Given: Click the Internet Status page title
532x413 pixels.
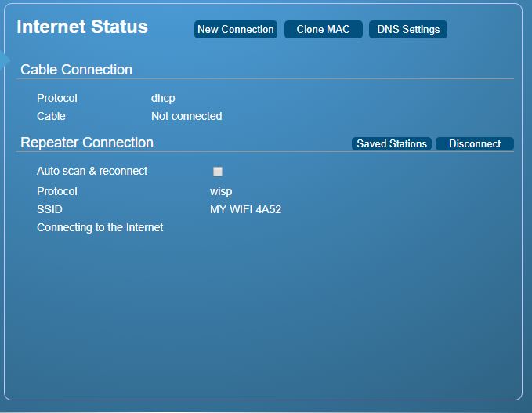Looking at the screenshot, I should (82, 27).
